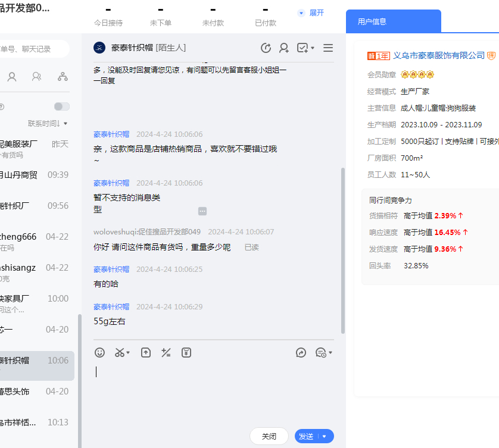499x448 pixels.
Task: Select the 用户信息 tab
Action: pyautogui.click(x=393, y=21)
